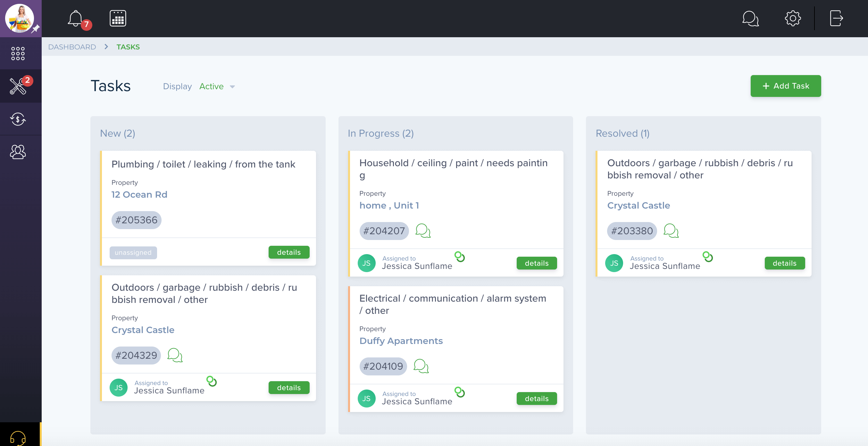Click reassign icon on task #204109 card

[x=460, y=392]
